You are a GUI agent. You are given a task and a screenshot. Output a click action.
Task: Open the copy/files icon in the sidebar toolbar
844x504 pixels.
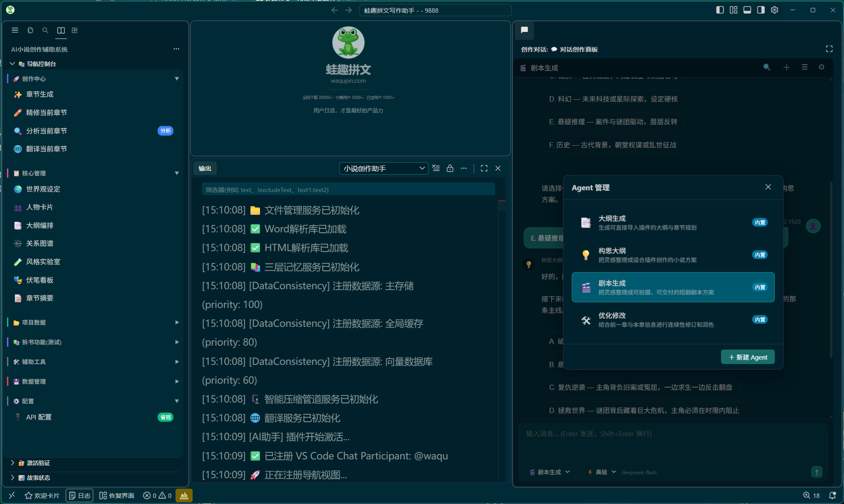[x=30, y=30]
